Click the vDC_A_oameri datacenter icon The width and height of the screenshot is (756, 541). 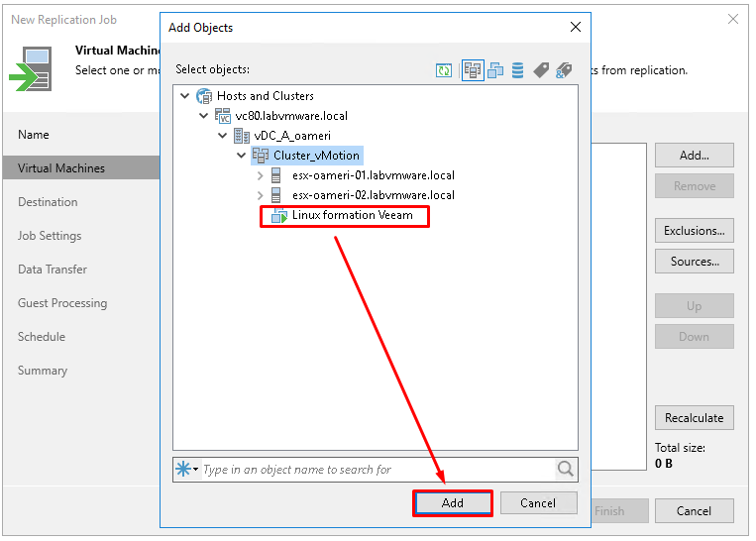click(242, 136)
